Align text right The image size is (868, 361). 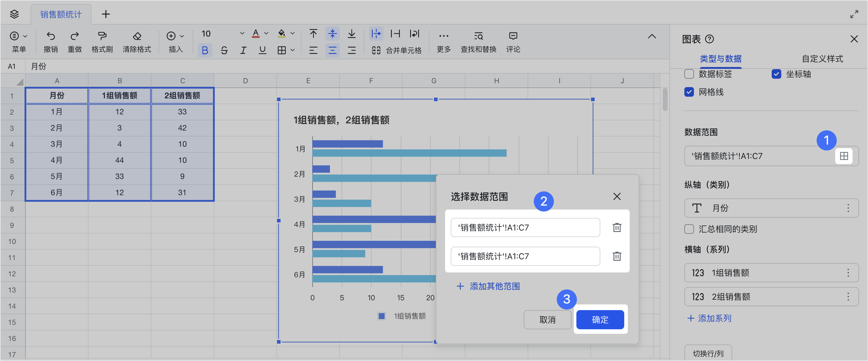(351, 50)
